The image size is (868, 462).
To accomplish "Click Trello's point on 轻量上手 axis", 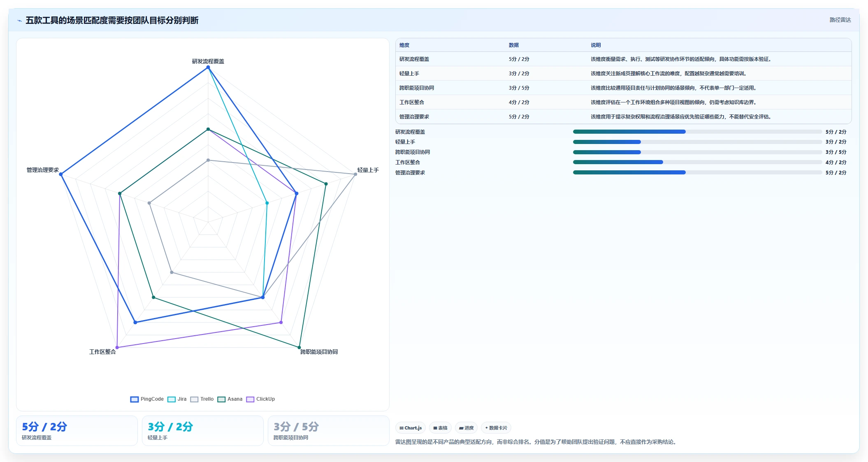I will [355, 174].
